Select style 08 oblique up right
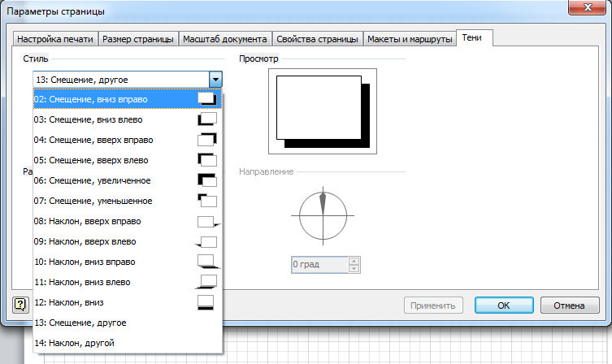Image resolution: width=612 pixels, height=364 pixels. pyautogui.click(x=126, y=221)
